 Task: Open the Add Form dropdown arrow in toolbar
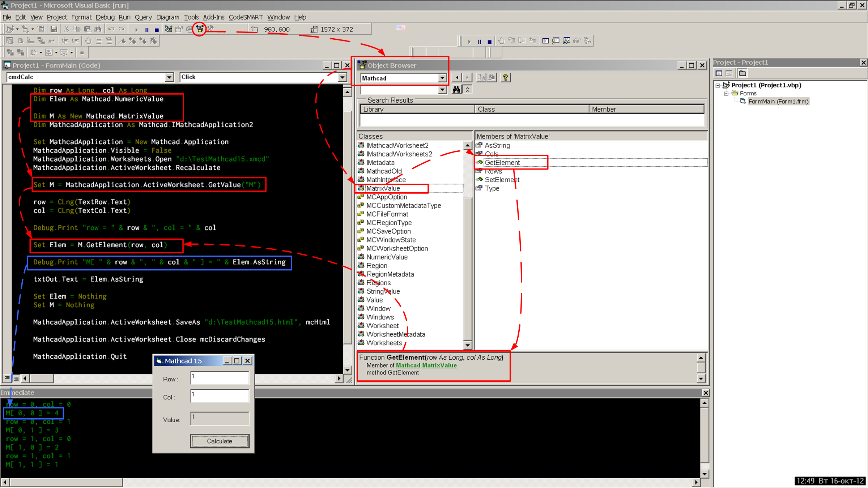[33, 29]
